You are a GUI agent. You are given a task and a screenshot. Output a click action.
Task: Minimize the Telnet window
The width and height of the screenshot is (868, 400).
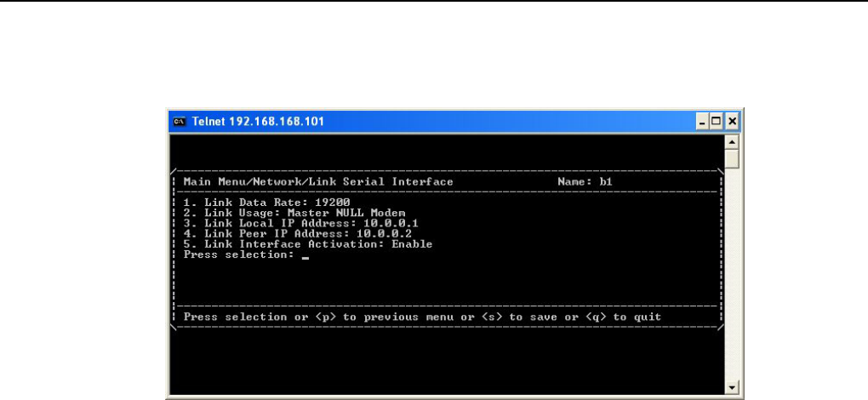click(x=701, y=120)
